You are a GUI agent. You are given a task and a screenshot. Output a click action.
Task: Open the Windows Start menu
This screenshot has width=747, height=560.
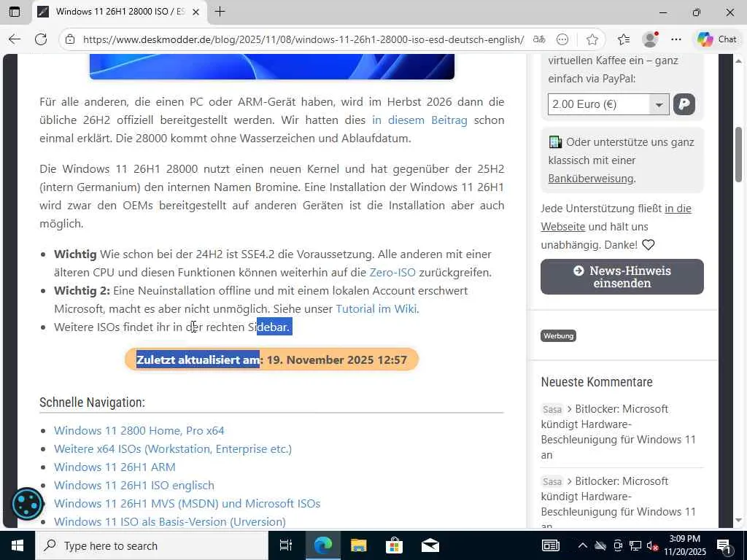click(x=18, y=545)
